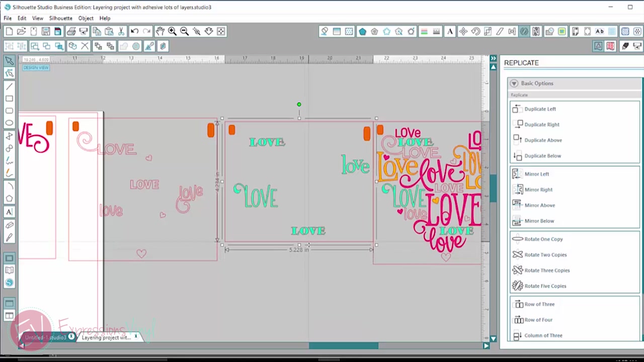Click the Redo arrow
The height and width of the screenshot is (362, 644).
click(x=146, y=31)
